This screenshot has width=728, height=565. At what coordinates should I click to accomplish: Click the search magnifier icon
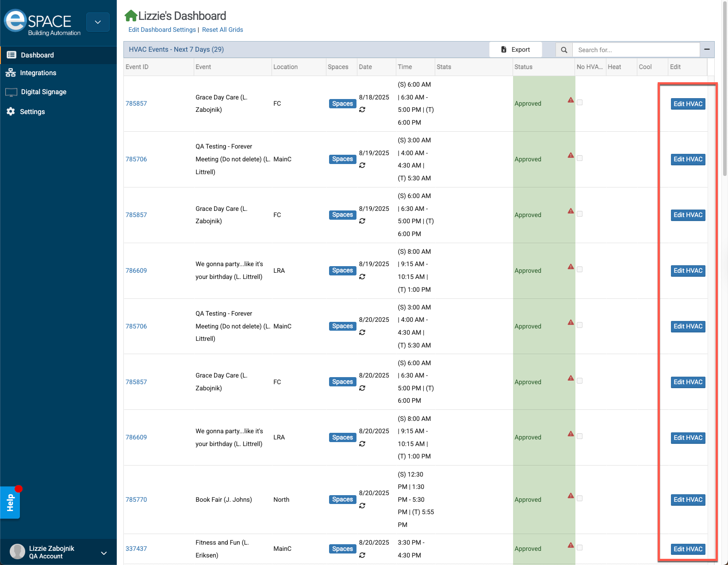click(x=563, y=50)
